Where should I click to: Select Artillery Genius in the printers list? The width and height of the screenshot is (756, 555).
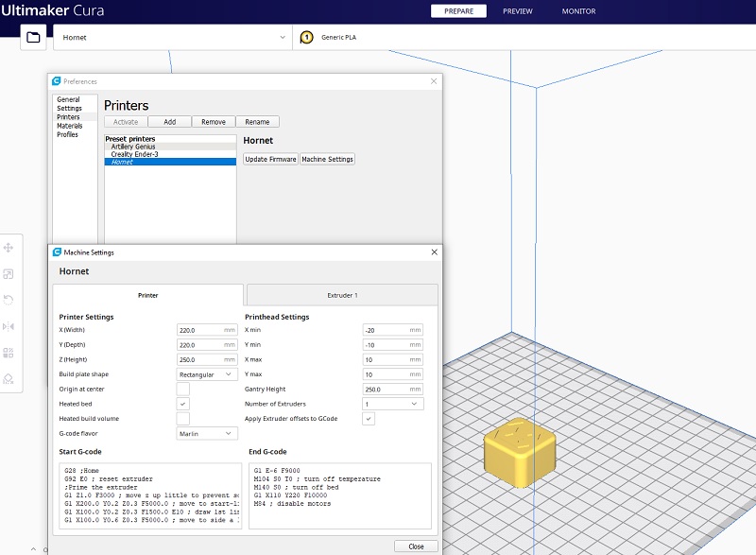170,147
